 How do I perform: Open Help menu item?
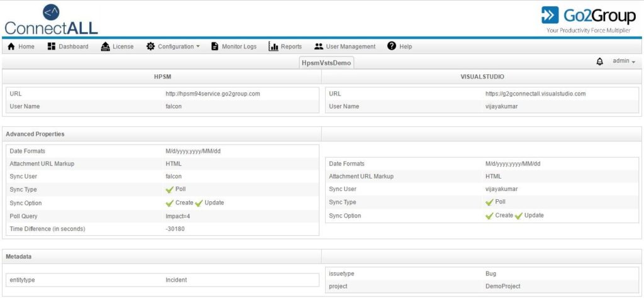(399, 47)
